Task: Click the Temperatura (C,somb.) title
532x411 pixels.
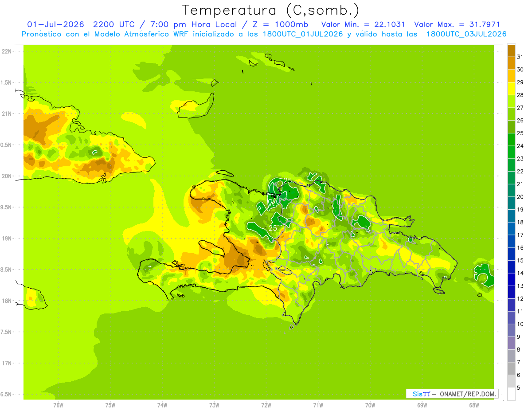Action: [270, 10]
